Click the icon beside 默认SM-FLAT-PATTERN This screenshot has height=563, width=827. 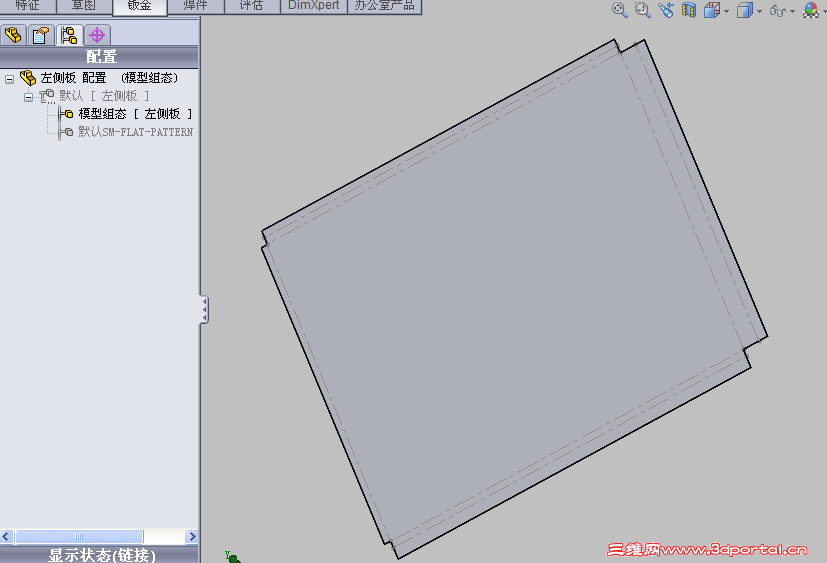click(67, 132)
